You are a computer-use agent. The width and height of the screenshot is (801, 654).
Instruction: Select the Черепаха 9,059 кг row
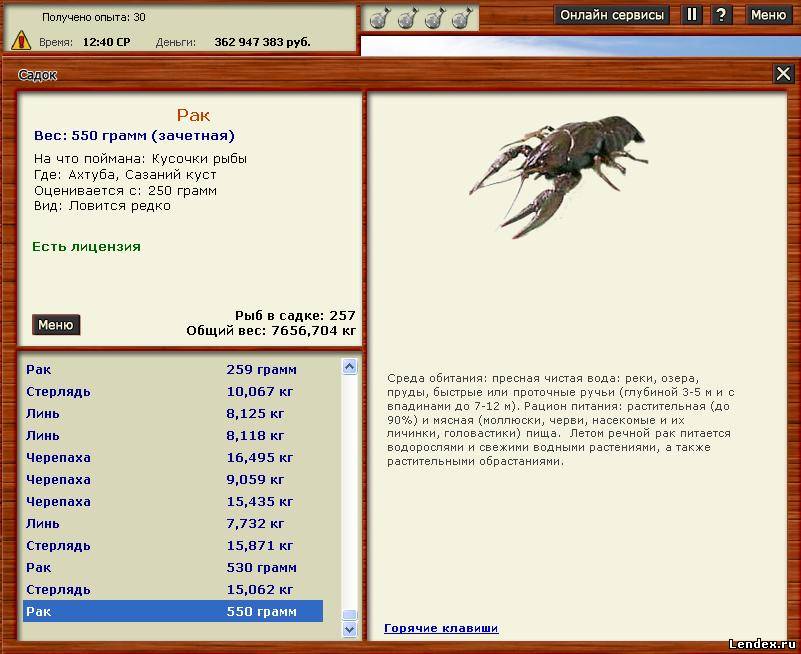(x=173, y=479)
